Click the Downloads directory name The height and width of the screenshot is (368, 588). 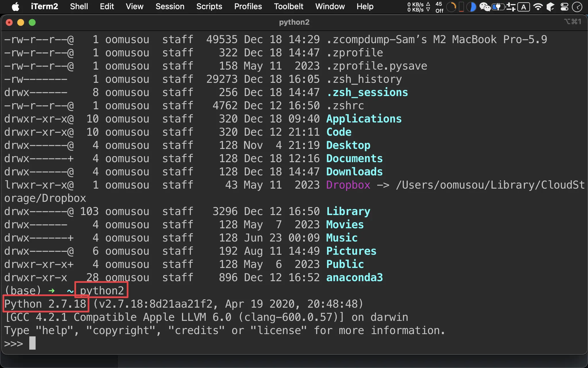pos(355,172)
